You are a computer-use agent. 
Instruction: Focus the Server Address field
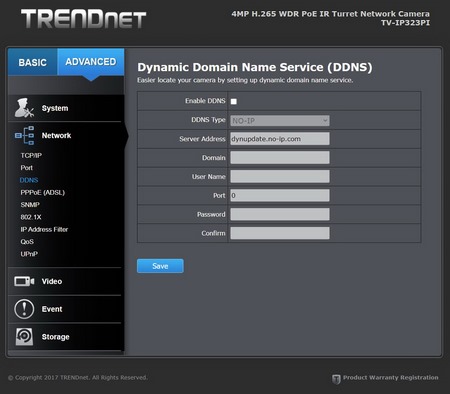[280, 139]
